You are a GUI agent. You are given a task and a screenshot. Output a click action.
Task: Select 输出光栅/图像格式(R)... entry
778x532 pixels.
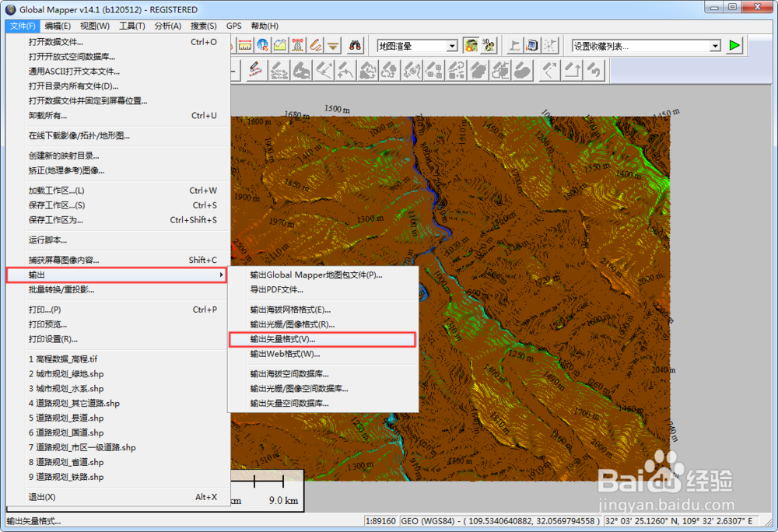[323, 324]
